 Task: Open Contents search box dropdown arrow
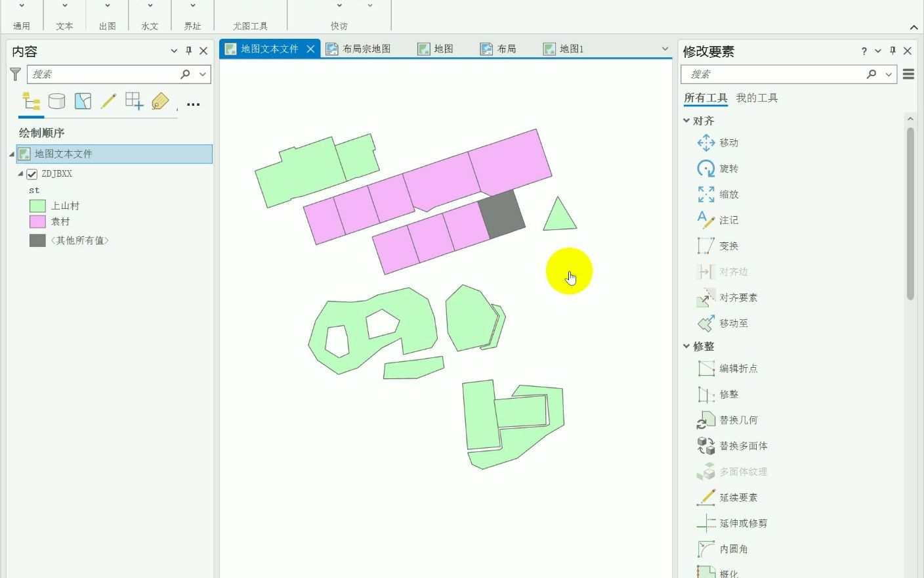tap(203, 74)
